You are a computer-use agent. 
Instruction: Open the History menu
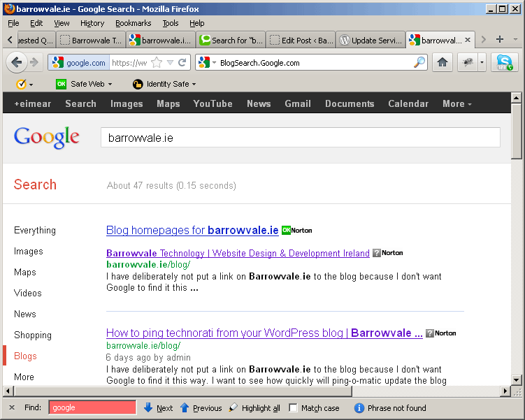click(x=92, y=23)
